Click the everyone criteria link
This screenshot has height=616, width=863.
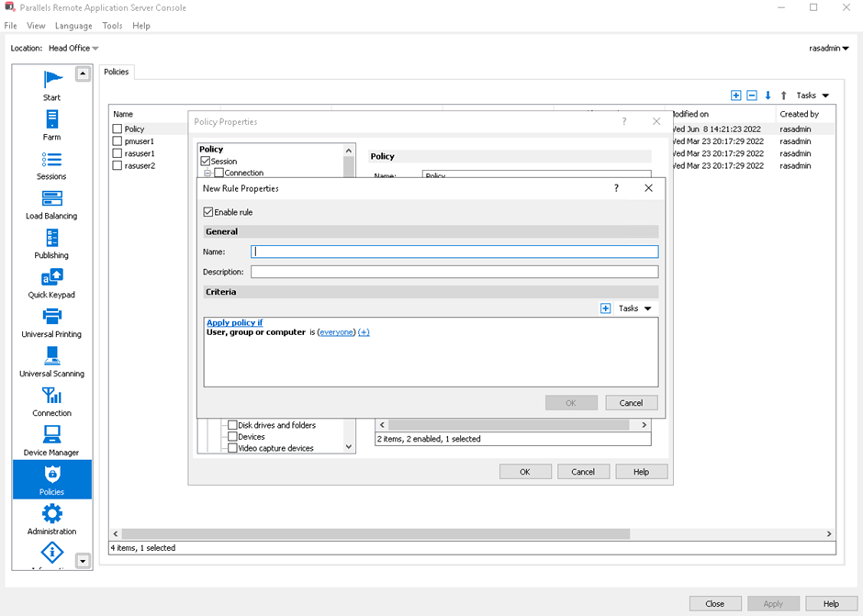pyautogui.click(x=336, y=332)
